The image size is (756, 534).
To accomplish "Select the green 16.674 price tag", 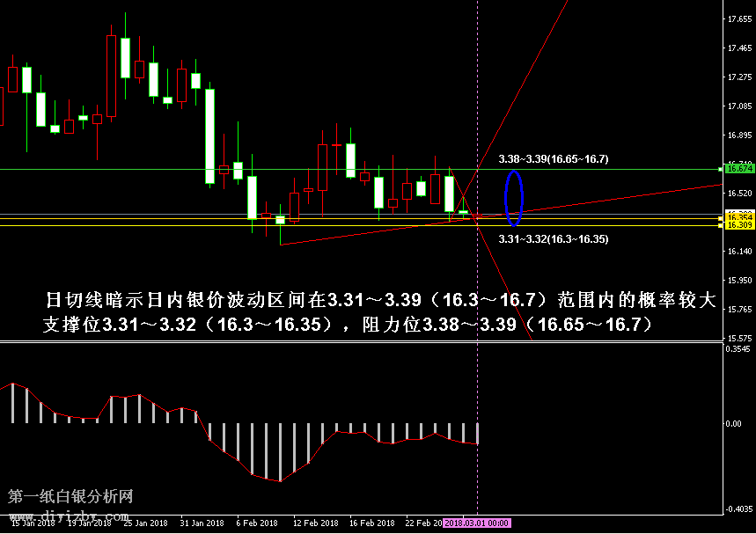I will 738,168.
